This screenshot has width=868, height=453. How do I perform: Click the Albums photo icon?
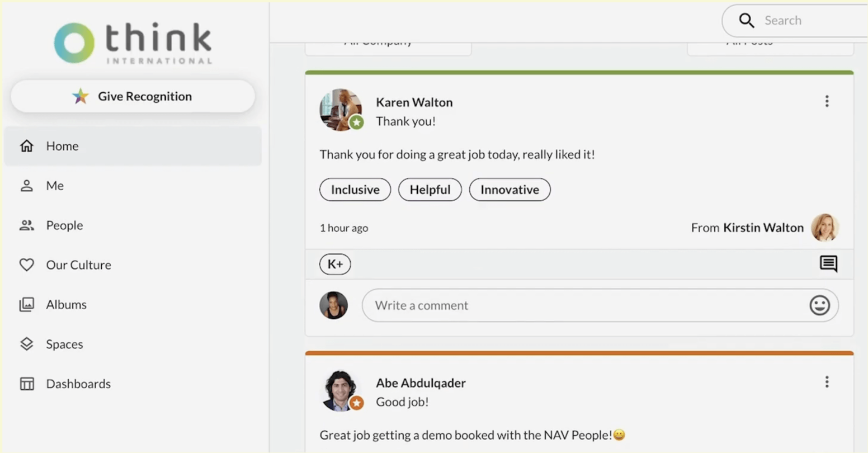point(27,305)
